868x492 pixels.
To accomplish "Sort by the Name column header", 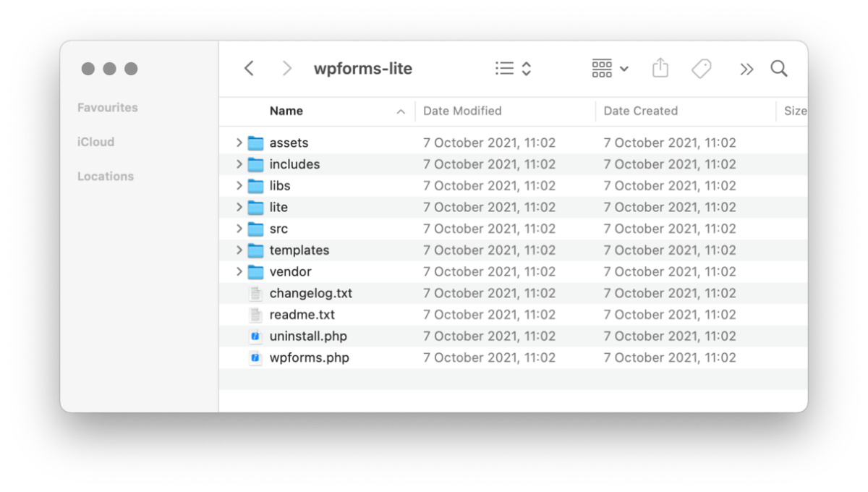I will (x=286, y=111).
